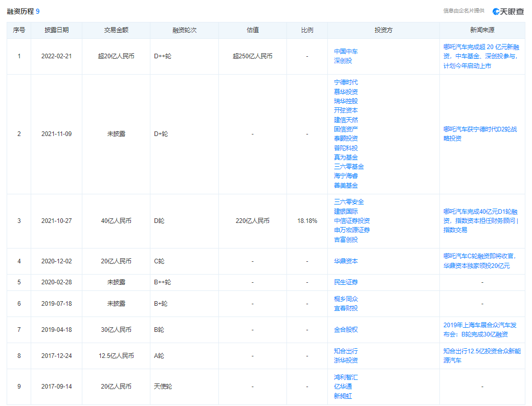Select valuation cell 超250亿人民币

pyautogui.click(x=252, y=56)
